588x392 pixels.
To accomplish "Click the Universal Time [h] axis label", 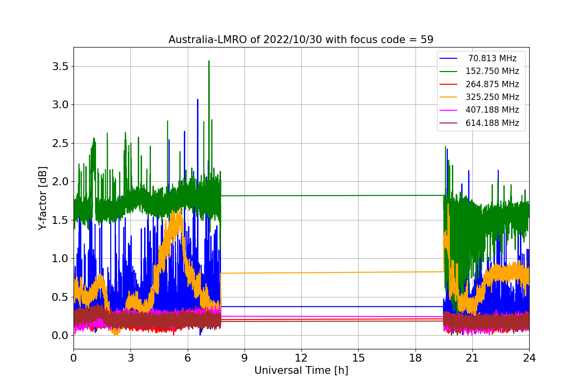I will [x=301, y=371].
